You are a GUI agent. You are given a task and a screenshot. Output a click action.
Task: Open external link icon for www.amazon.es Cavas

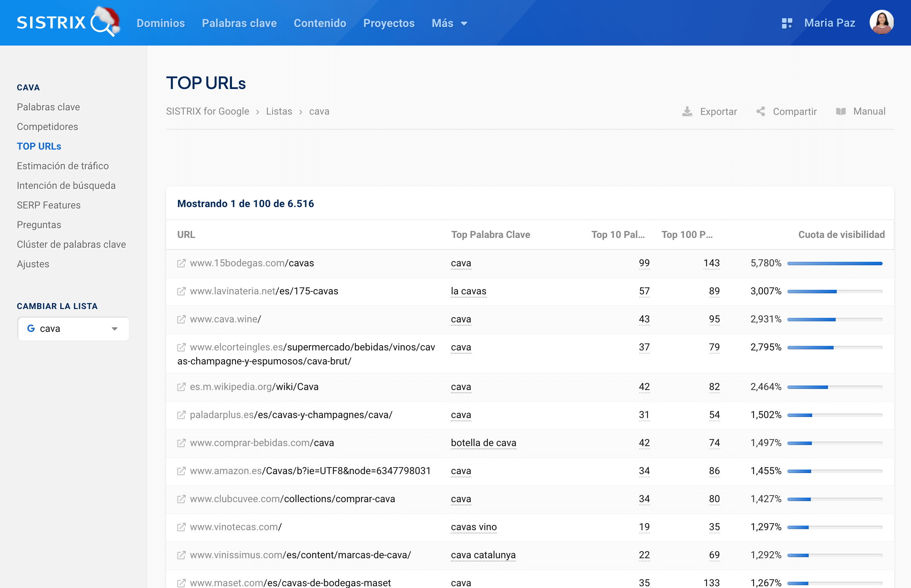[181, 471]
